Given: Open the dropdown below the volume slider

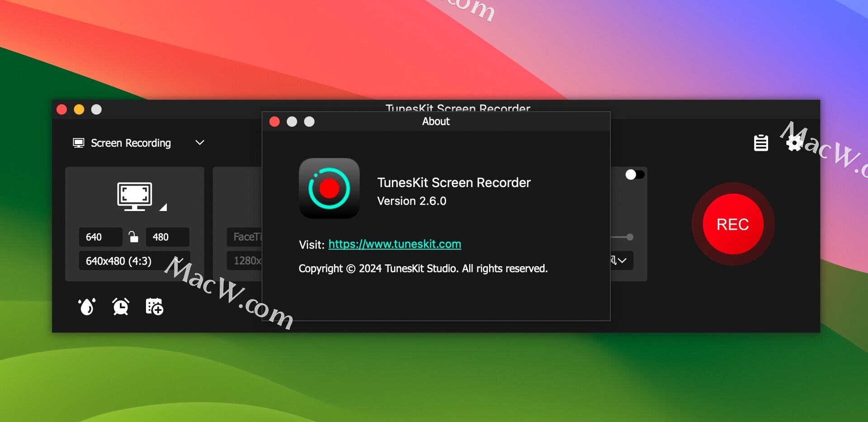Looking at the screenshot, I should pyautogui.click(x=622, y=260).
